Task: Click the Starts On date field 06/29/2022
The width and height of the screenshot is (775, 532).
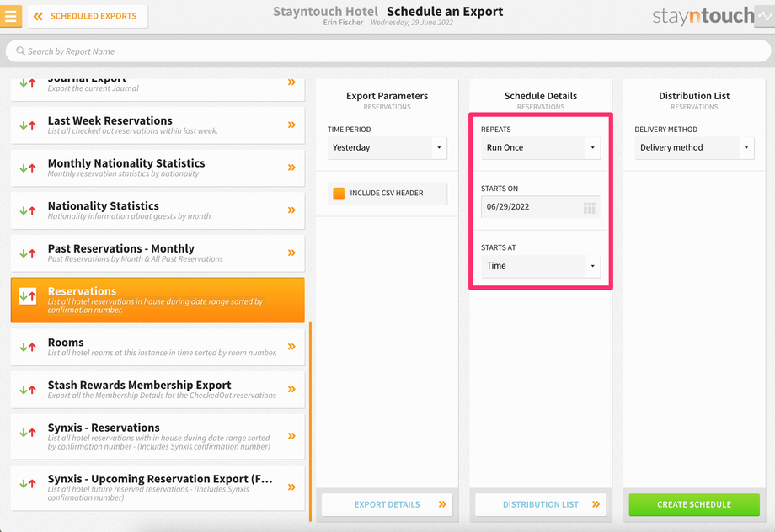Action: (541, 207)
